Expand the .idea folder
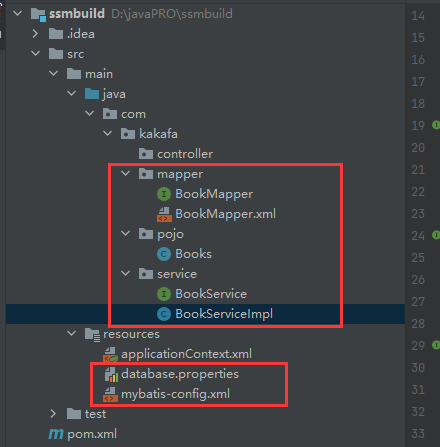 [x=35, y=34]
